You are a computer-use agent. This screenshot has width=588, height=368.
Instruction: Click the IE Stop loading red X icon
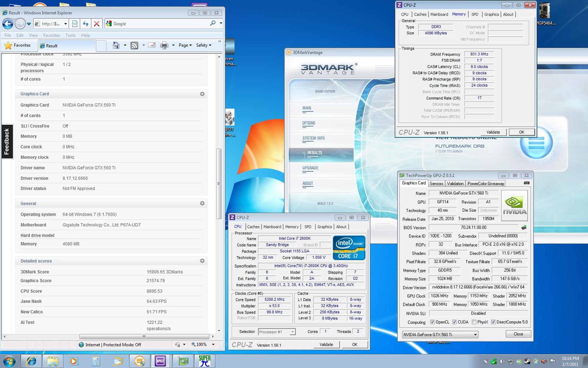[x=97, y=24]
